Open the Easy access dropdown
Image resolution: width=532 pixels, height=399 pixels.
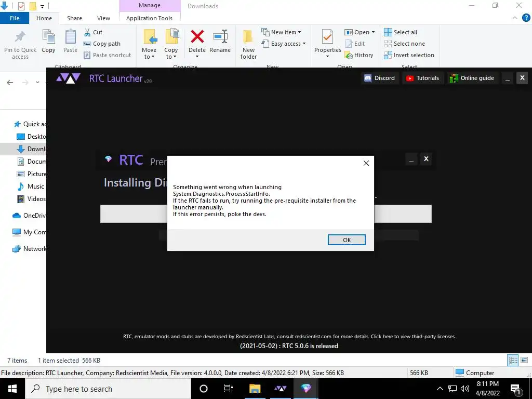283,44
